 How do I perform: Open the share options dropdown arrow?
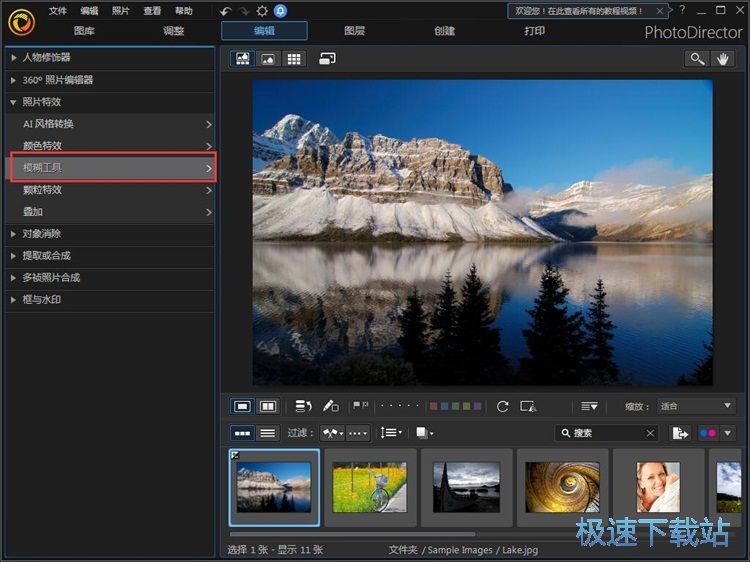click(x=728, y=433)
